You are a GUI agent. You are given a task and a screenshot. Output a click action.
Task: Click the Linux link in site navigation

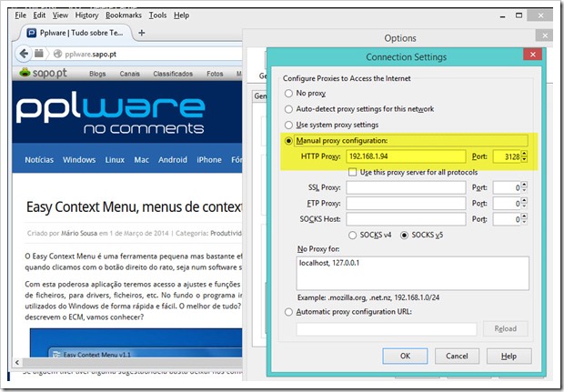(115, 160)
